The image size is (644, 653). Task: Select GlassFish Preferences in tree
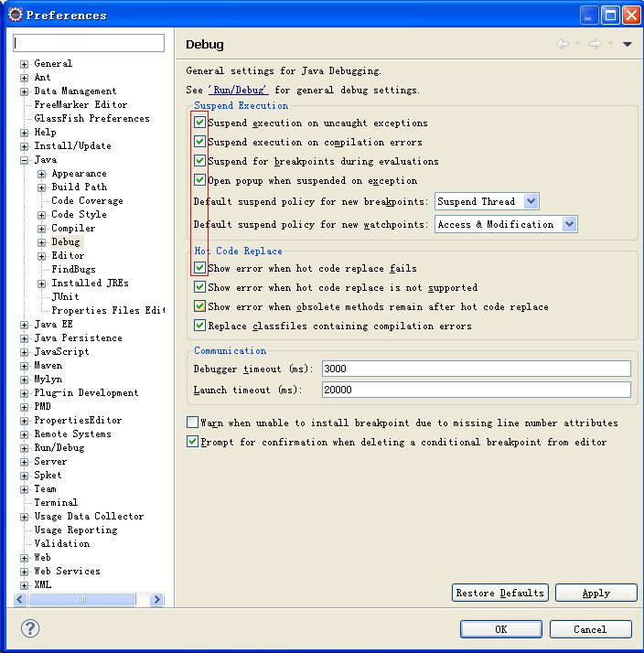coord(91,118)
